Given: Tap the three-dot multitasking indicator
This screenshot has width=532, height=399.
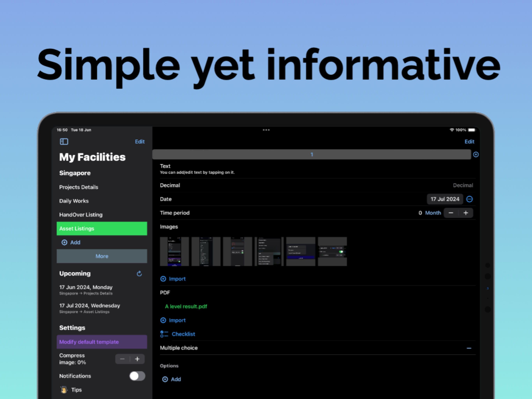Looking at the screenshot, I should tap(266, 130).
